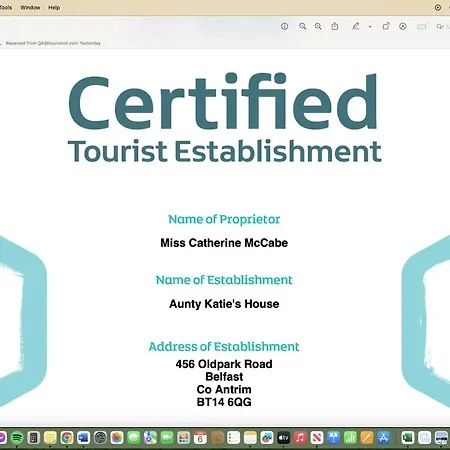Open the Share icon in toolbar
This screenshot has width=450, height=450.
335,26
